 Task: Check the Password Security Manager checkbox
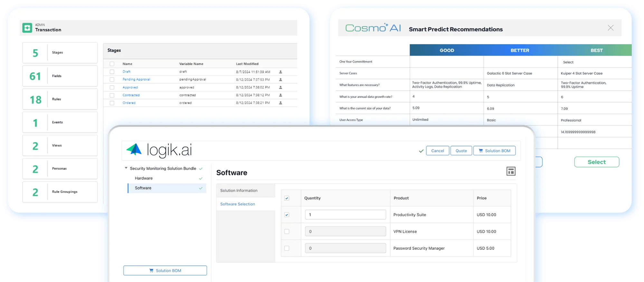click(287, 248)
